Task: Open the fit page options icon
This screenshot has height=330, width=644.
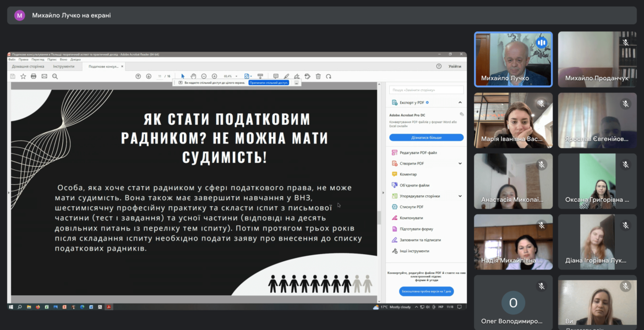Action: click(247, 76)
